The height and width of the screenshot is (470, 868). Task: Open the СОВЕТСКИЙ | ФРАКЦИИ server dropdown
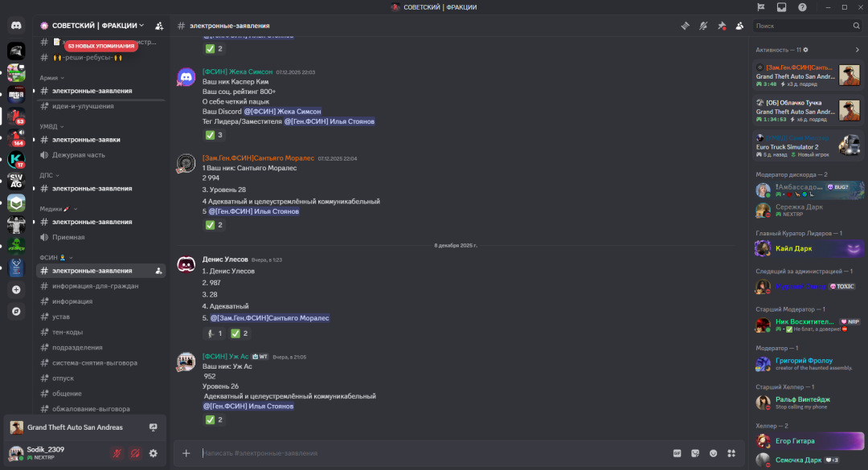[98, 26]
